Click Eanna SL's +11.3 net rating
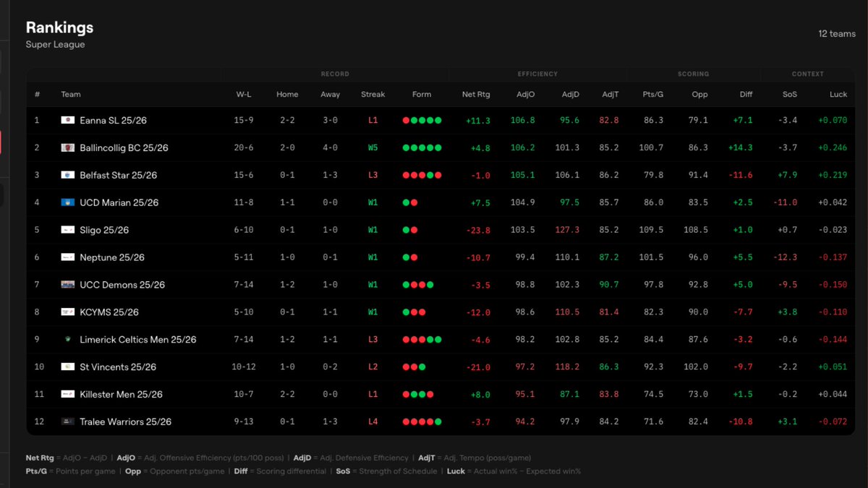 tap(477, 121)
